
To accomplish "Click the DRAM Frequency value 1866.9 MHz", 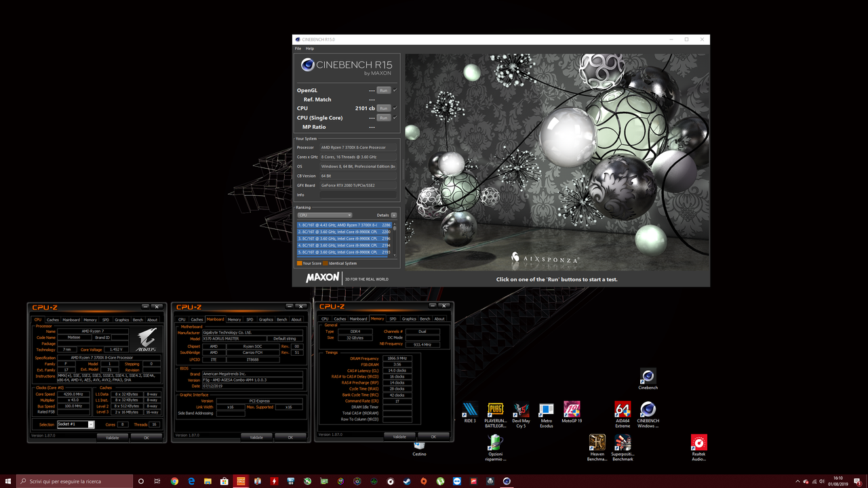I will [x=397, y=358].
